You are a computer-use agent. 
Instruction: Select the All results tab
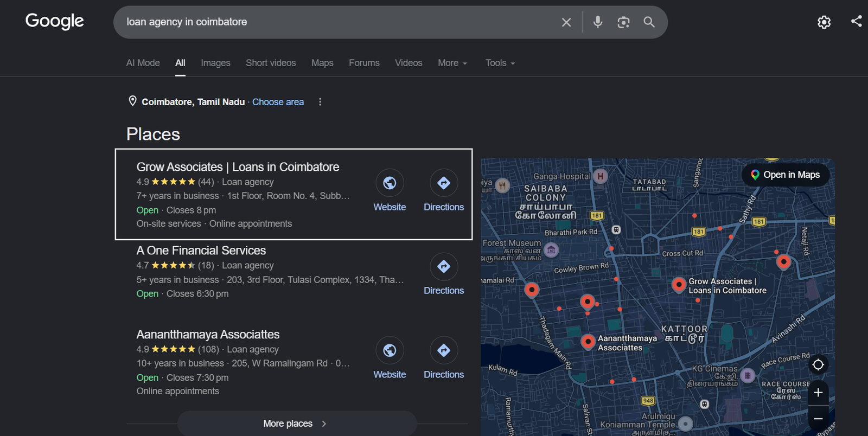click(180, 63)
